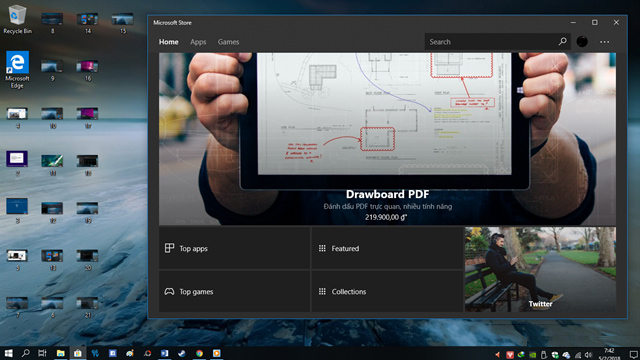Select desktop image file 8
This screenshot has width=640, height=360.
52,23
